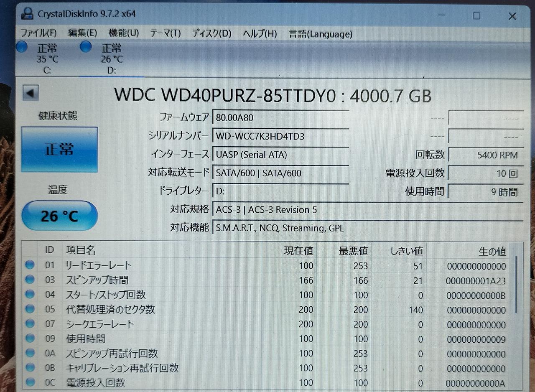The image size is (535, 392).
Task: Click the 対応機能 field with S.M.A.R.T., NCQ
Action: (x=368, y=228)
